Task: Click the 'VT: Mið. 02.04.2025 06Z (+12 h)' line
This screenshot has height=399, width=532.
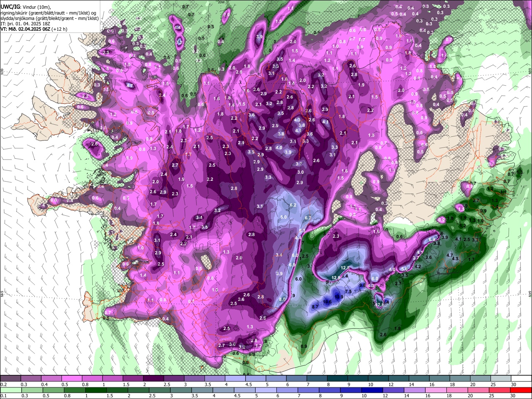Action: coord(34,29)
